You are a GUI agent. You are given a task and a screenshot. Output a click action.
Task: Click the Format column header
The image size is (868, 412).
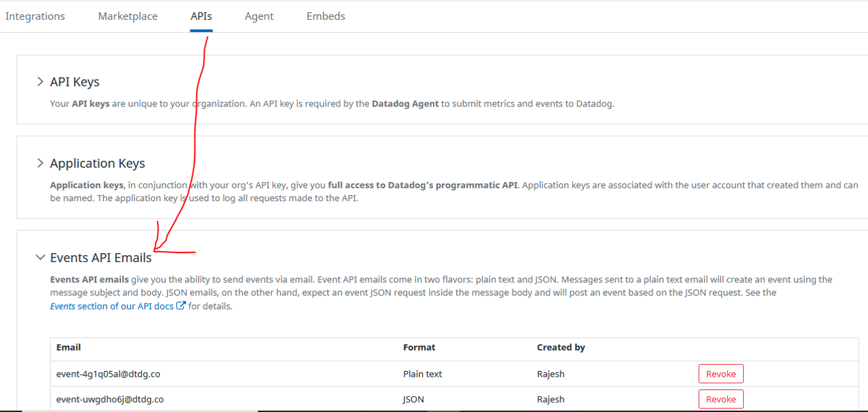tap(419, 347)
